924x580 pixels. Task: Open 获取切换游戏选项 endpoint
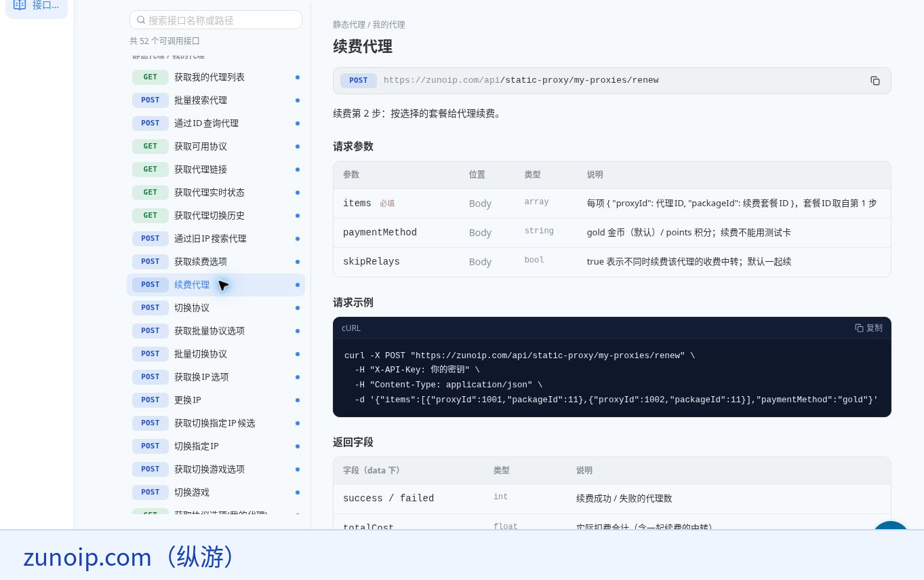(216, 469)
